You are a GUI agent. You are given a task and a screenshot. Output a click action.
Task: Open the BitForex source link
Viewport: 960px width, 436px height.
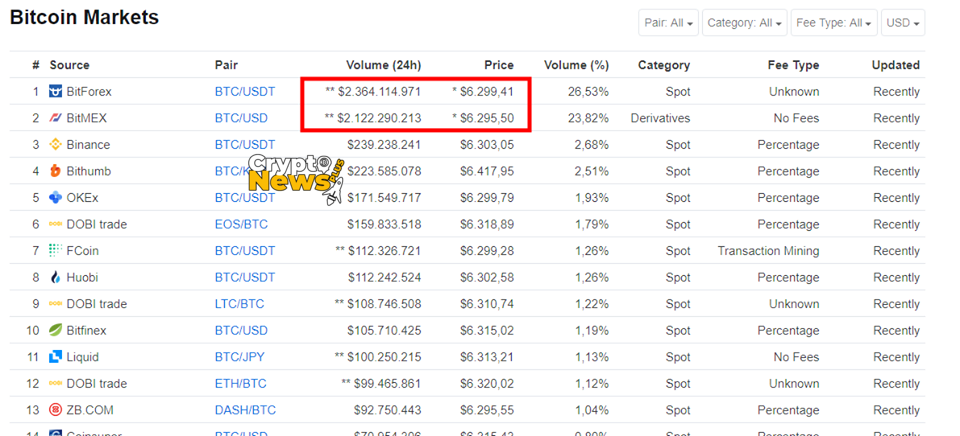click(89, 92)
